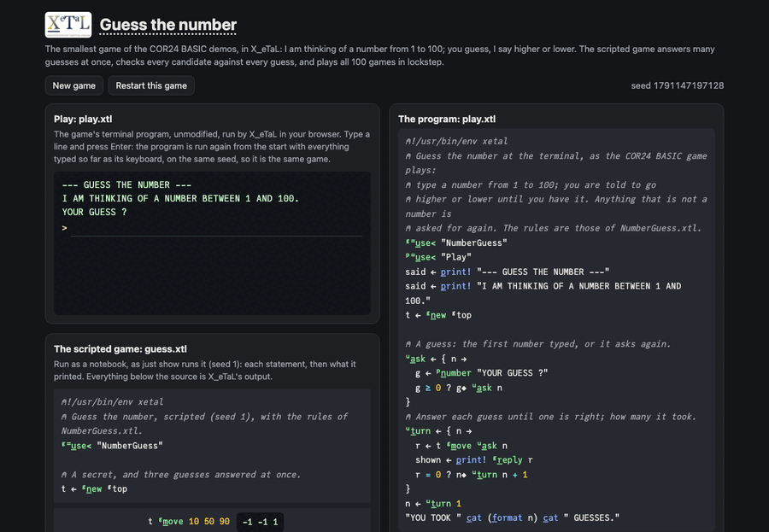Click the use< "Play" code line

point(438,257)
